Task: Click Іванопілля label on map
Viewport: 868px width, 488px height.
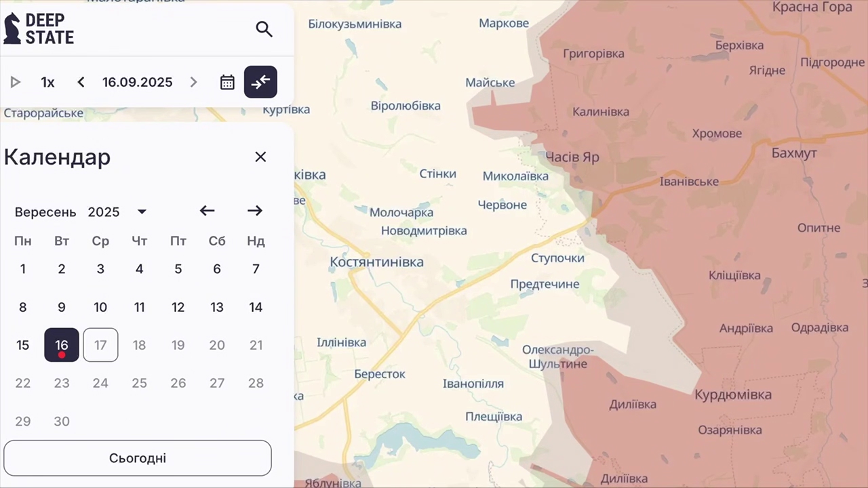Action: (473, 384)
